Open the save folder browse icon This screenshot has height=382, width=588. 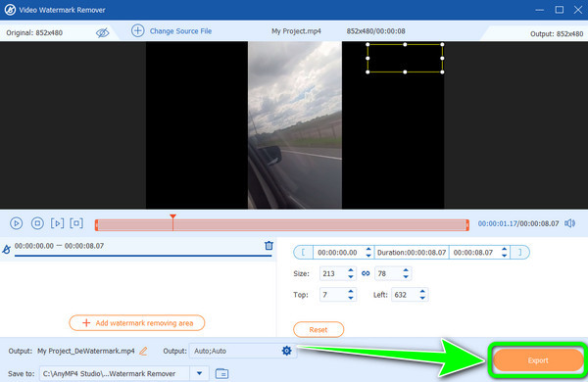(222, 373)
